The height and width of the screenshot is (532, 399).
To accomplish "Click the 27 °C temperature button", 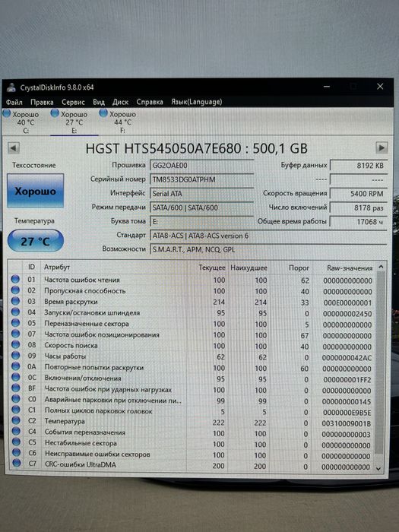I will pyautogui.click(x=35, y=241).
